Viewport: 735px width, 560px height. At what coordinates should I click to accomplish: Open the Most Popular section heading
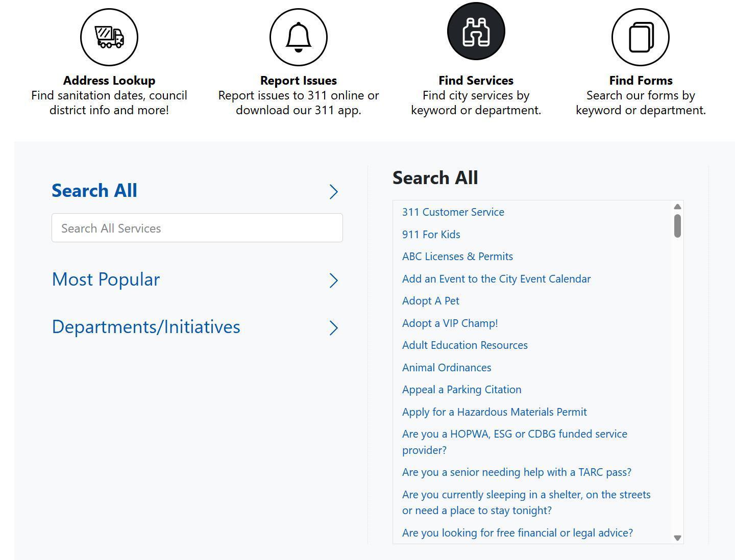tap(106, 279)
